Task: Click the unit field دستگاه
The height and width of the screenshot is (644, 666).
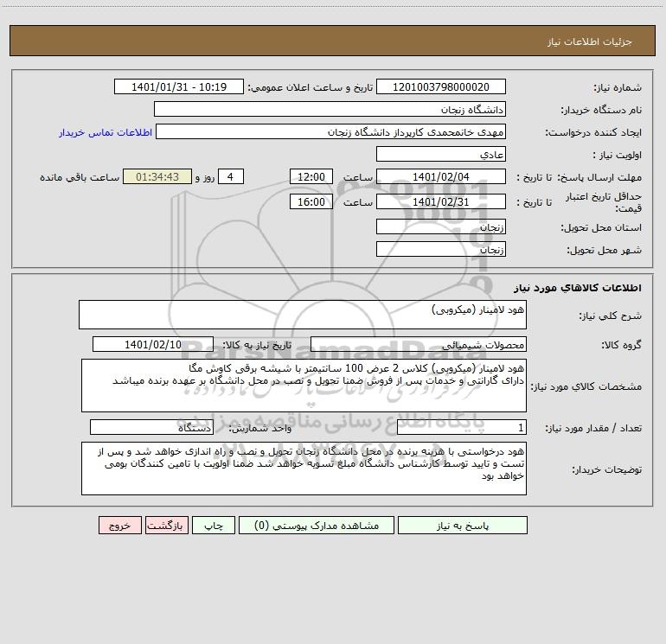Action: click(x=151, y=427)
